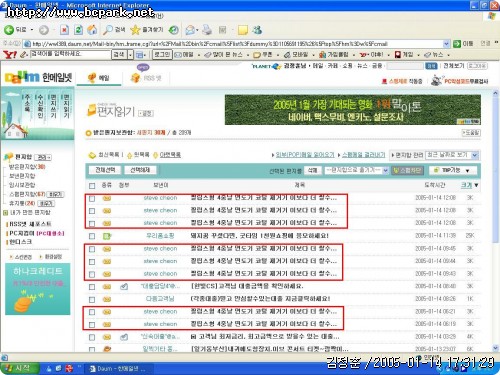Image resolution: width=500 pixels, height=375 pixels.
Task: Open the Yahoo 검색 button dropdown arrow
Action: pyautogui.click(x=131, y=54)
